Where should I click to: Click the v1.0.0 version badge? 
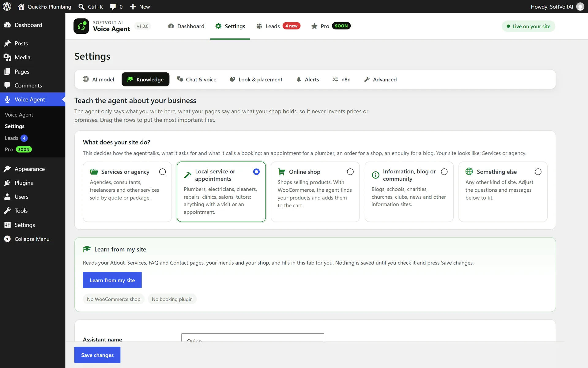[x=143, y=26]
